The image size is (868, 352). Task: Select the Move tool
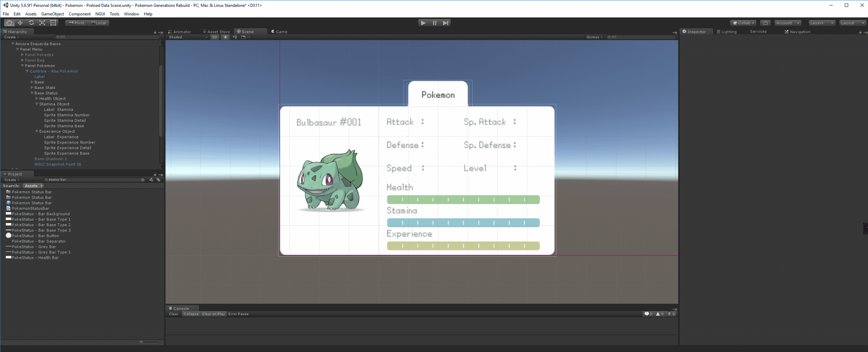coord(20,23)
